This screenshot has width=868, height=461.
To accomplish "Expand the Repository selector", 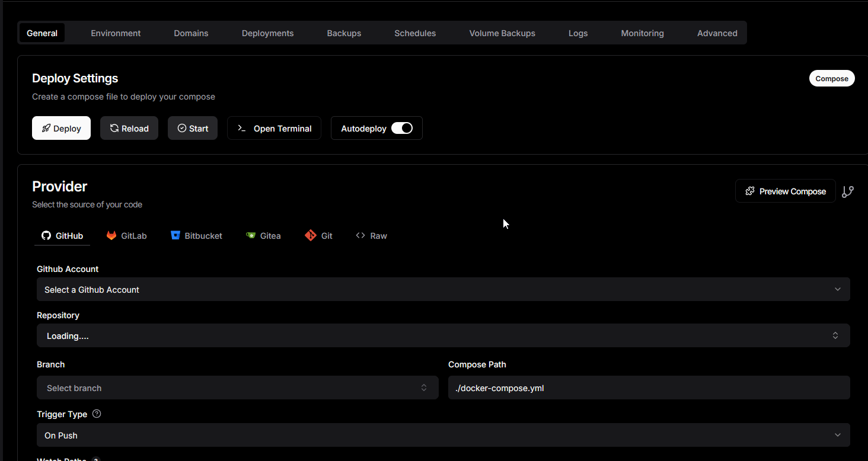I will point(443,336).
